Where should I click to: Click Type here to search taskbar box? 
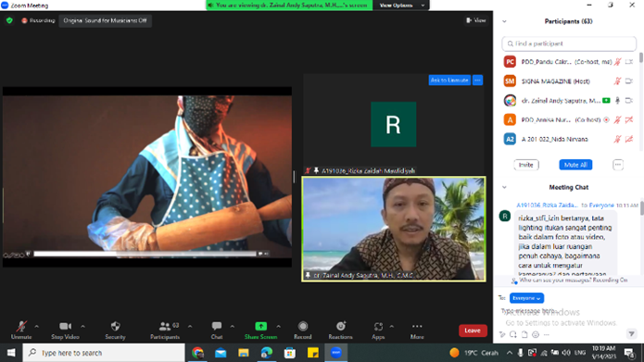pyautogui.click(x=104, y=353)
